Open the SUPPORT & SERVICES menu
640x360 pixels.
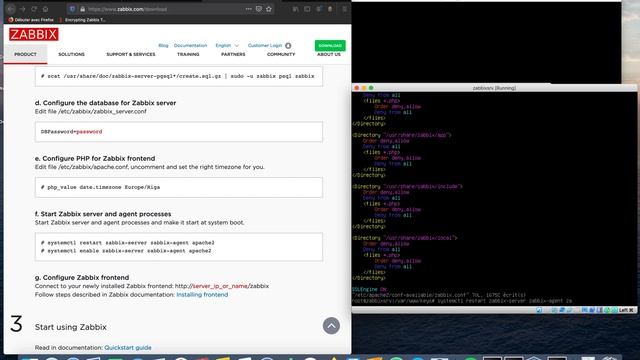pos(131,54)
